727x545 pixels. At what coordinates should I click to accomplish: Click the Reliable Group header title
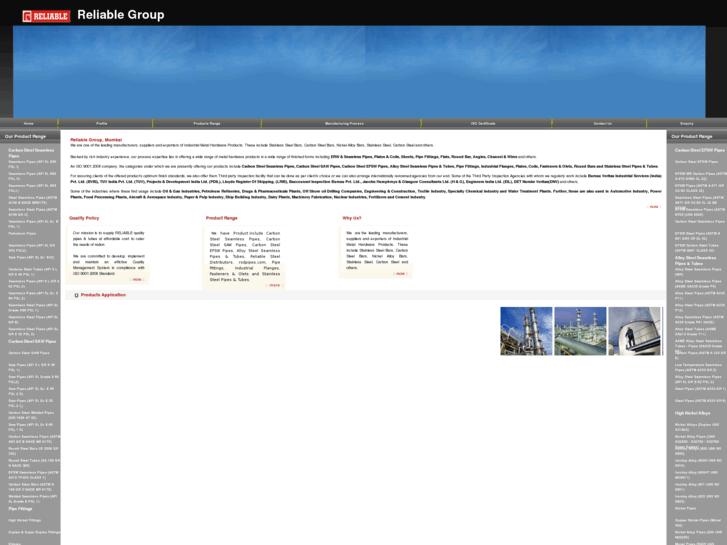tap(121, 15)
